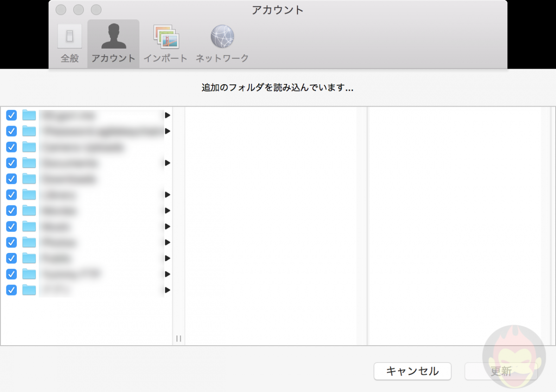The width and height of the screenshot is (556, 392).
Task: Select the sixth blue folder icon
Action: 29,195
